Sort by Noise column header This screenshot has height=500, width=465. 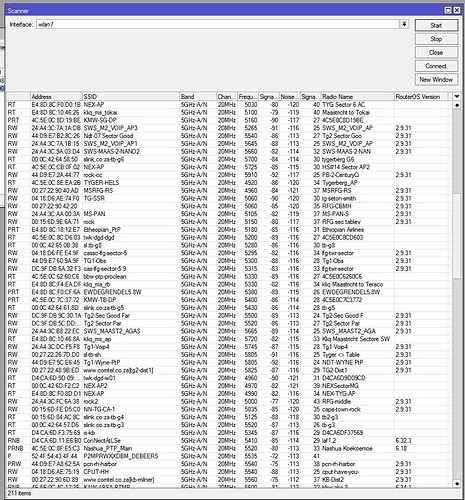pos(290,97)
